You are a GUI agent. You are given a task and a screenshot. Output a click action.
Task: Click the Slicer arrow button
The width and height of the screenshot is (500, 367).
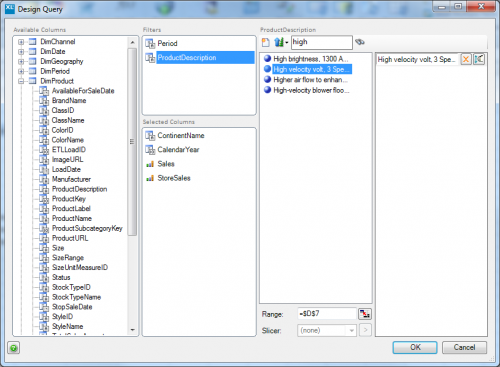pos(365,330)
